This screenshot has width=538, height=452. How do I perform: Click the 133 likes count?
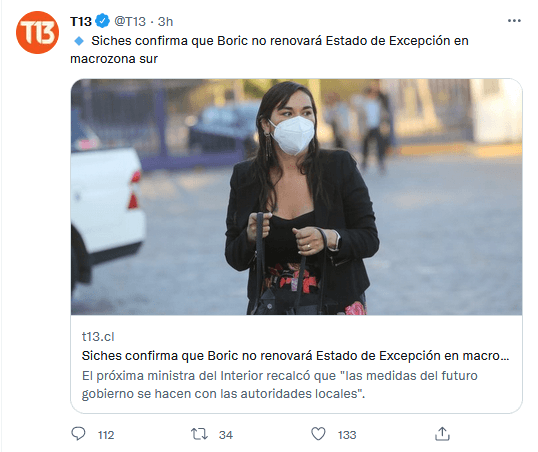347,435
